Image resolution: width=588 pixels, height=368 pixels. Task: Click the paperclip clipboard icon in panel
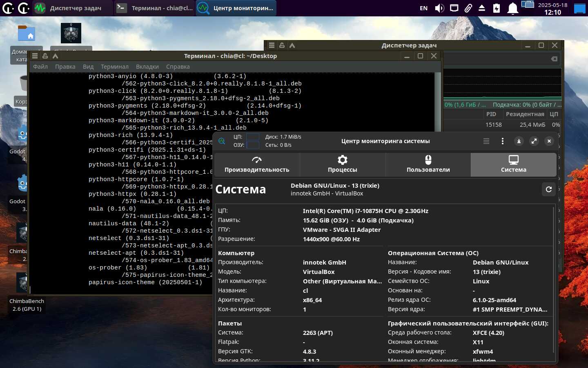pos(468,8)
